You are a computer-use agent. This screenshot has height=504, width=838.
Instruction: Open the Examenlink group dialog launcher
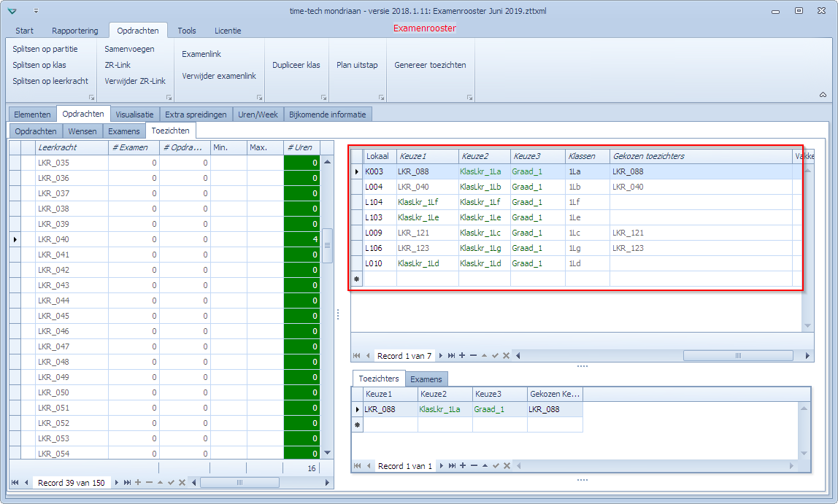259,98
